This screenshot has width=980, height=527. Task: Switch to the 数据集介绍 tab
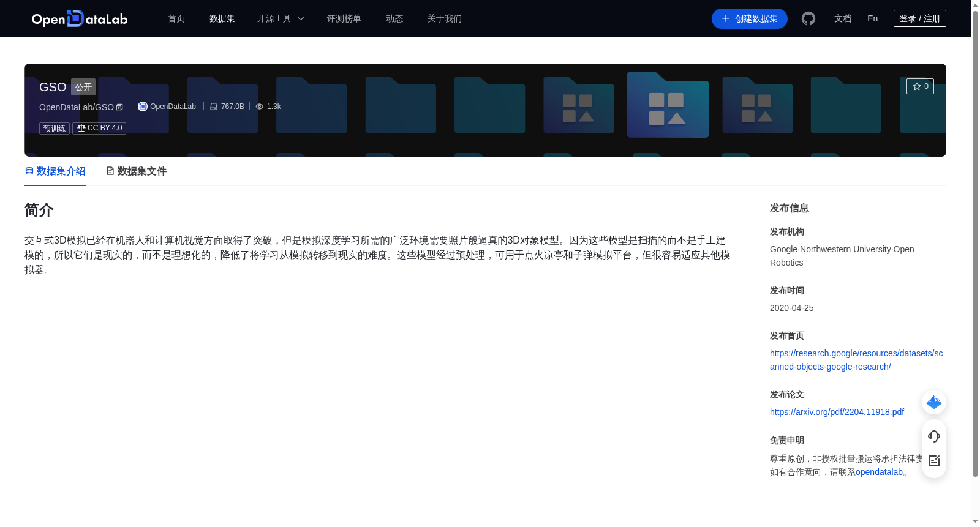coord(55,171)
